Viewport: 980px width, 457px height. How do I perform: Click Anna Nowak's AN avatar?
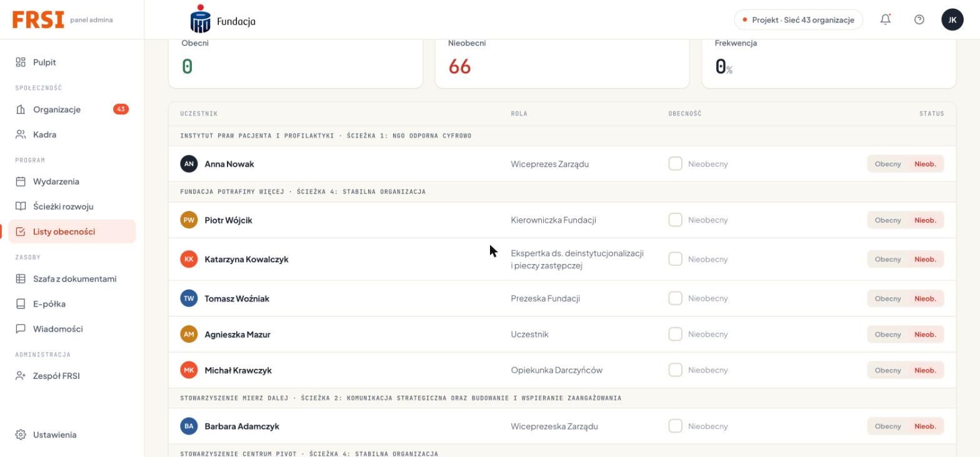pyautogui.click(x=189, y=164)
